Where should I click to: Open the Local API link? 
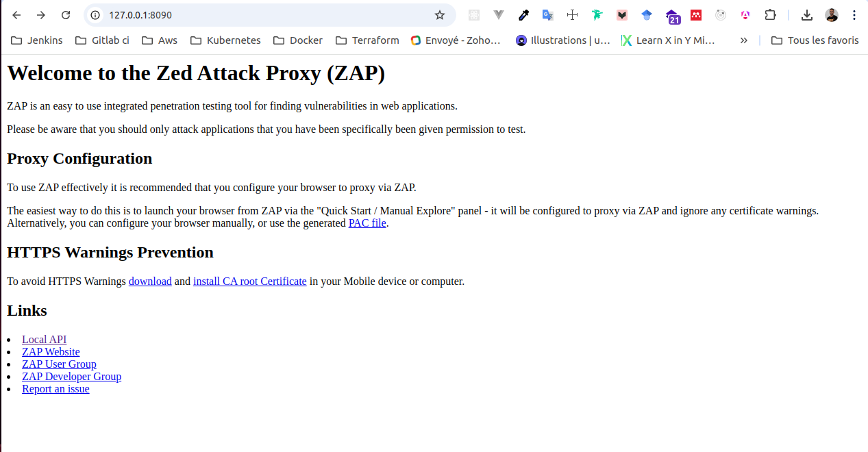click(x=44, y=340)
